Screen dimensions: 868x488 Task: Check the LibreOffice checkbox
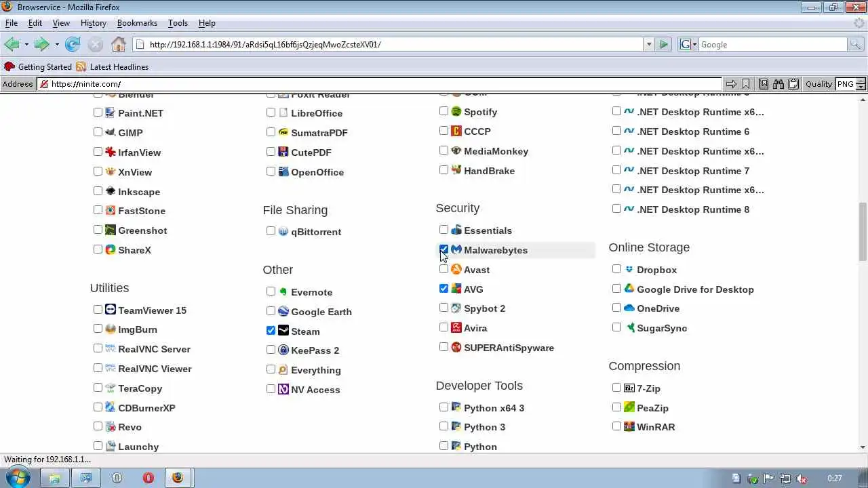click(271, 112)
